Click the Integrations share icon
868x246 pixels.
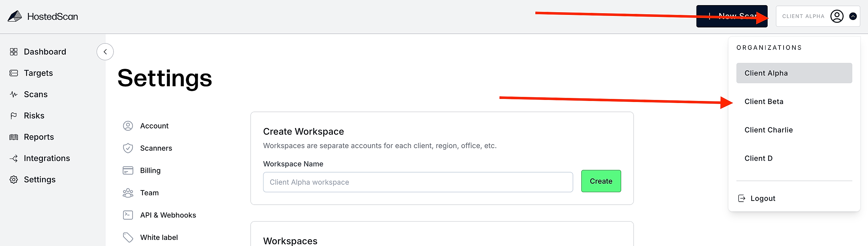coord(14,159)
